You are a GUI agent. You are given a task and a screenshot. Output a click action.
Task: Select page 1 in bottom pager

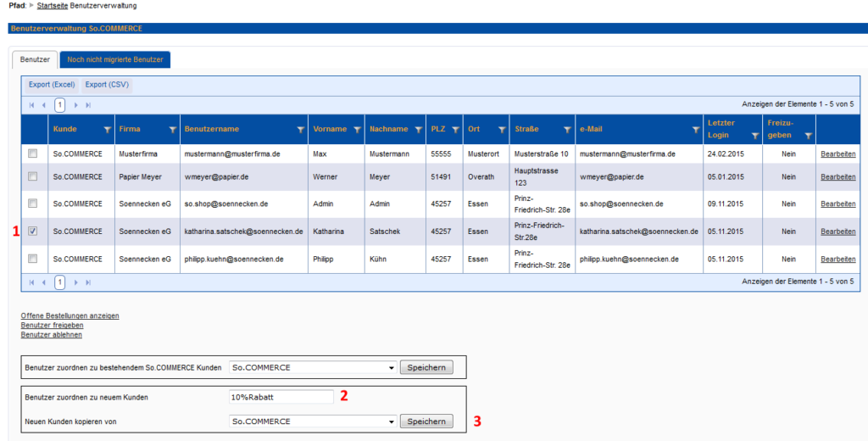(60, 282)
